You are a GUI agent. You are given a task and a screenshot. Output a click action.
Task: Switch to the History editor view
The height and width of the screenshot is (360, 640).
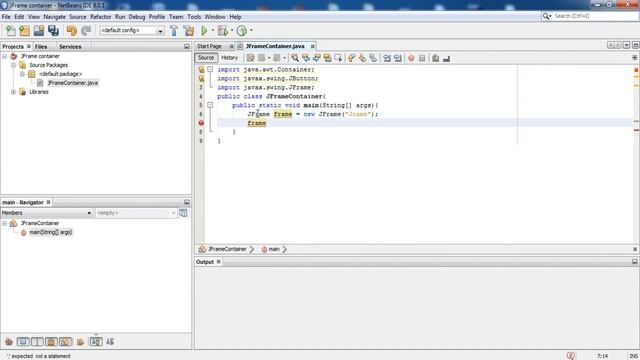click(x=229, y=58)
